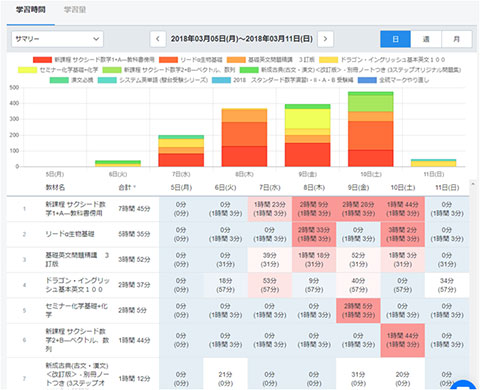Image resolution: width=480 pixels, height=390 pixels.
Task: Toggle legend swatch for セミナー化学基礎+化学
Action: click(x=27, y=70)
